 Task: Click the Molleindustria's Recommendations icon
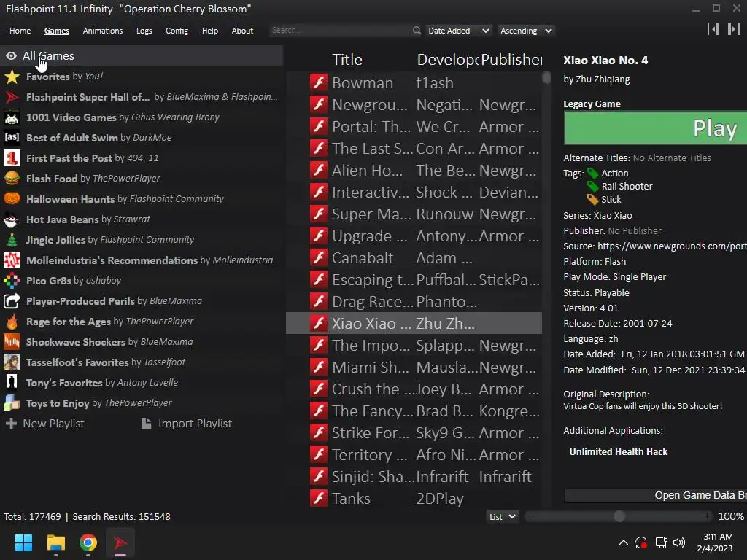click(12, 260)
